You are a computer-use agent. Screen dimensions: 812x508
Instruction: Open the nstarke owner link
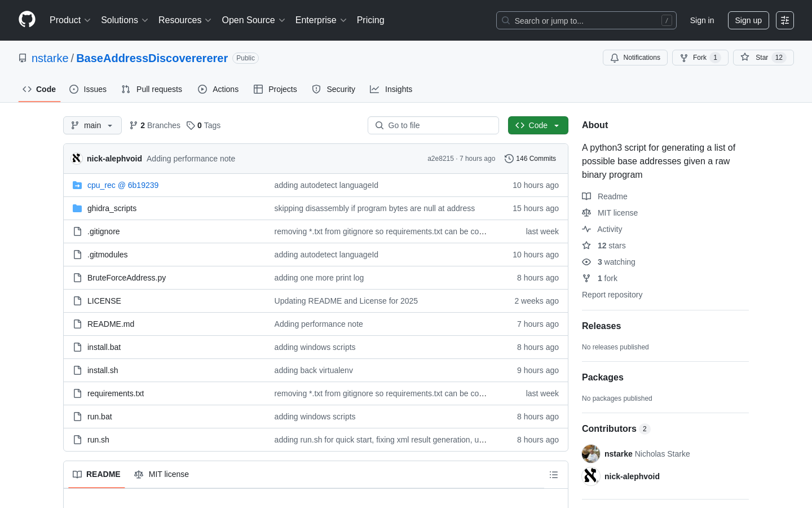pyautogui.click(x=50, y=58)
